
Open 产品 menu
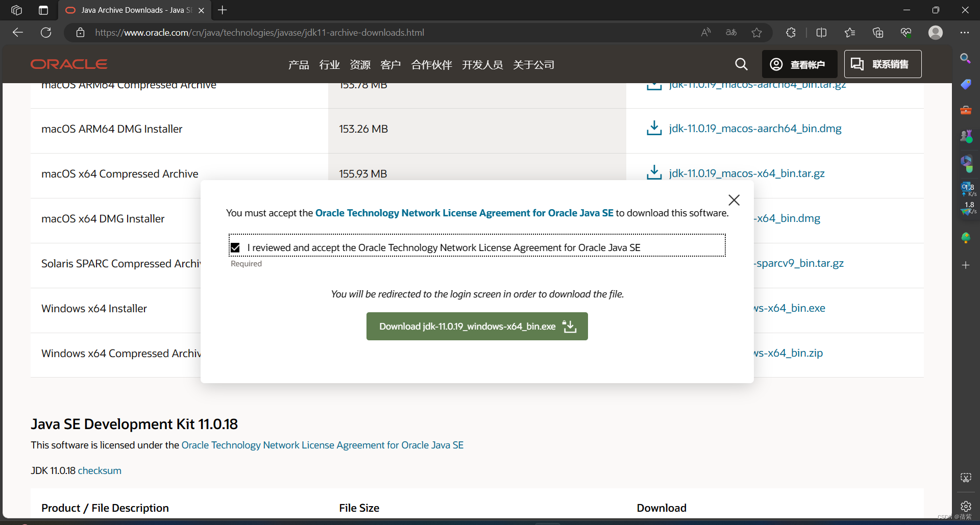click(298, 65)
